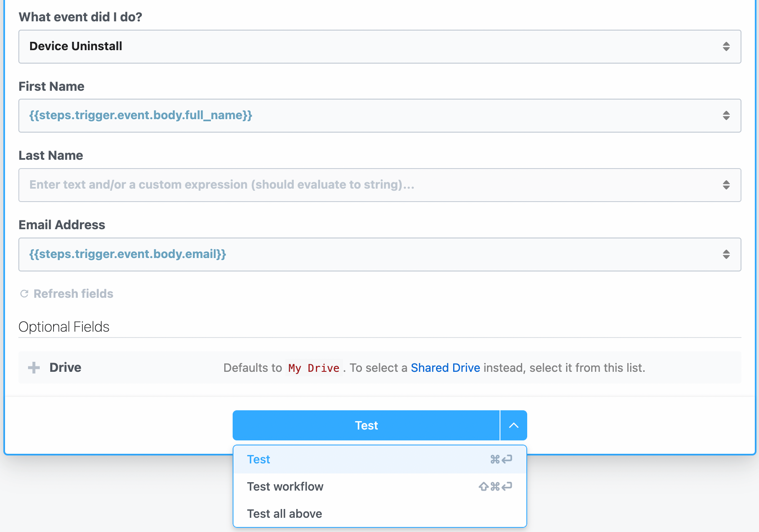Image resolution: width=759 pixels, height=532 pixels.
Task: Choose 'Test' from the dropdown menu
Action: pyautogui.click(x=379, y=459)
